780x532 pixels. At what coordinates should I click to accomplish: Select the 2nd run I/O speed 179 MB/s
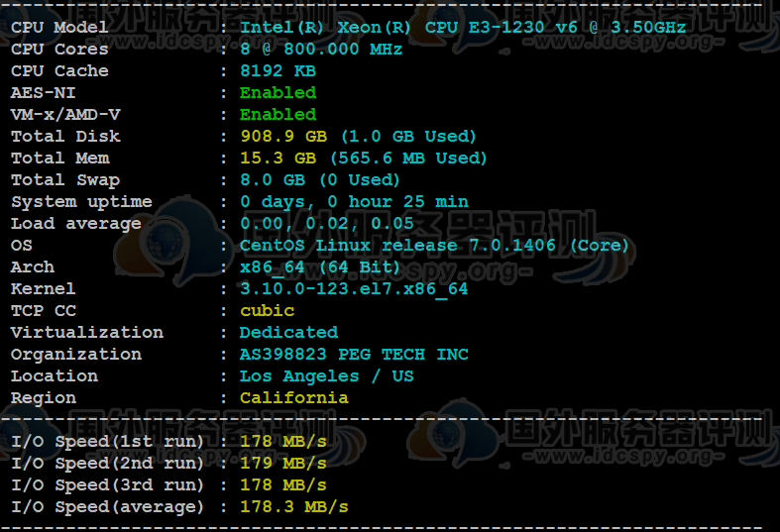pos(283,464)
